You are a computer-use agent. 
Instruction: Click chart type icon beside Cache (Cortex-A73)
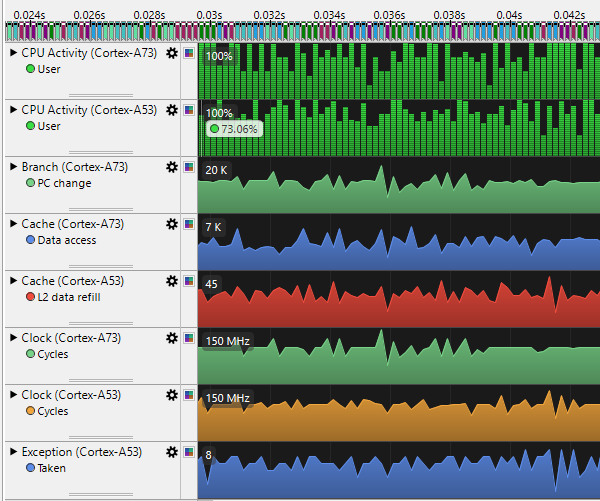(188, 224)
